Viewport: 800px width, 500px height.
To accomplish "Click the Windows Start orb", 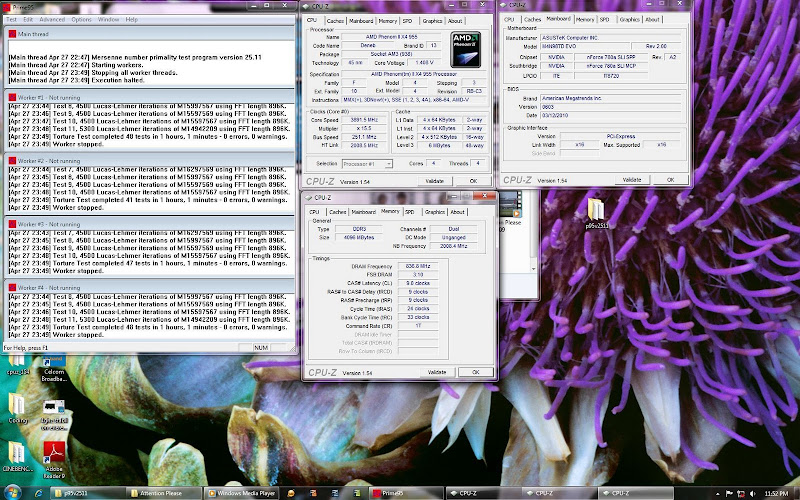I will [12, 493].
